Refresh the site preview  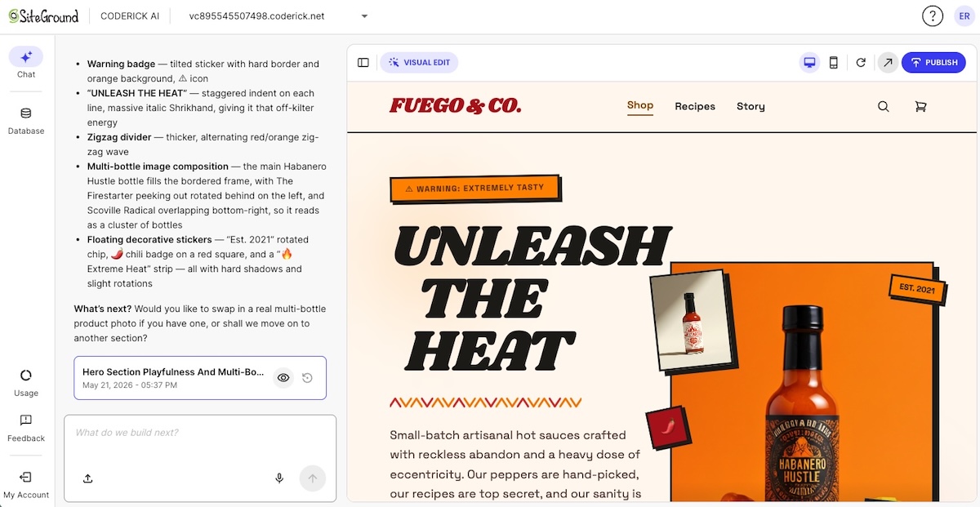[861, 63]
